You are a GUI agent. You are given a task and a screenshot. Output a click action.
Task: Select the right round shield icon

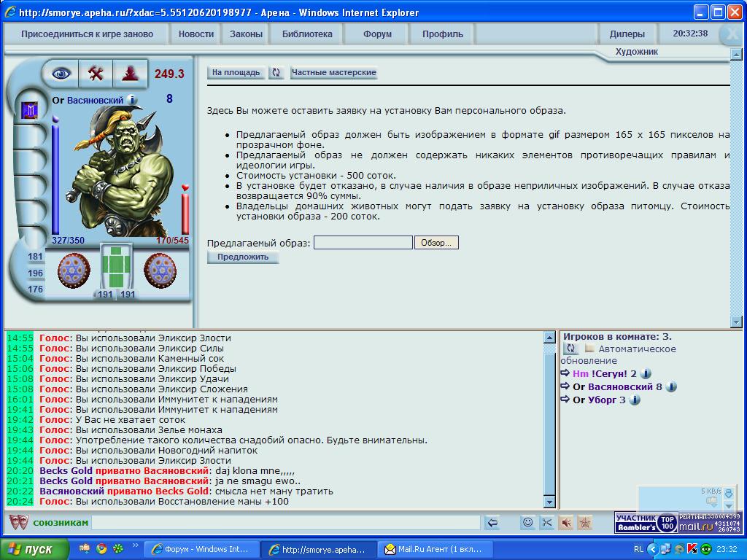pos(160,271)
